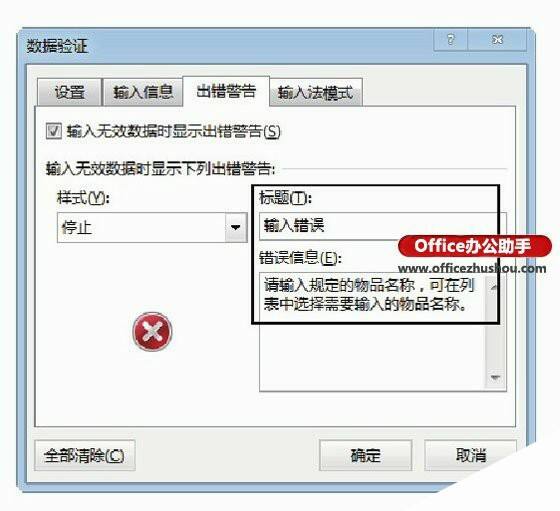Viewport: 560px width, 511px height.
Task: Click the help question mark button
Action: click(450, 39)
